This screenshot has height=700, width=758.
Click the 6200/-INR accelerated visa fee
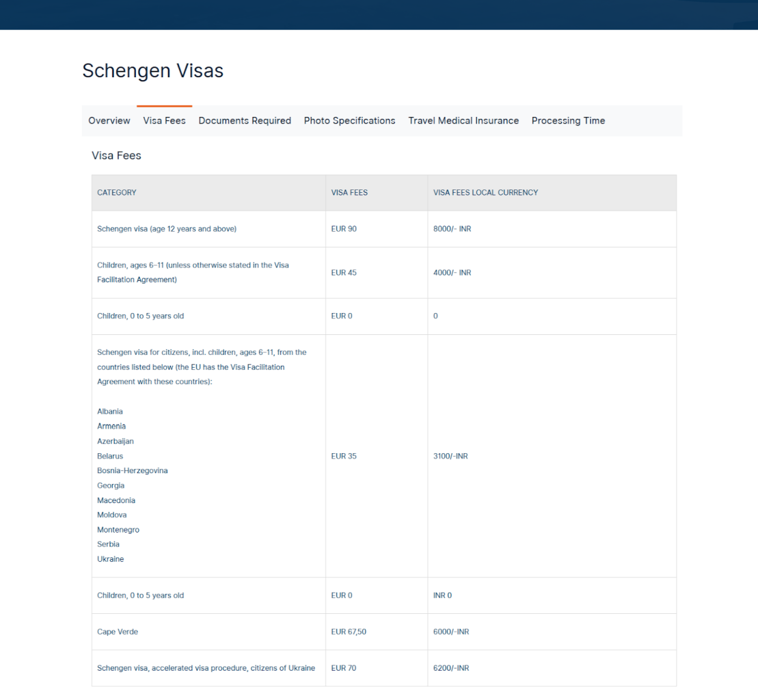click(451, 668)
